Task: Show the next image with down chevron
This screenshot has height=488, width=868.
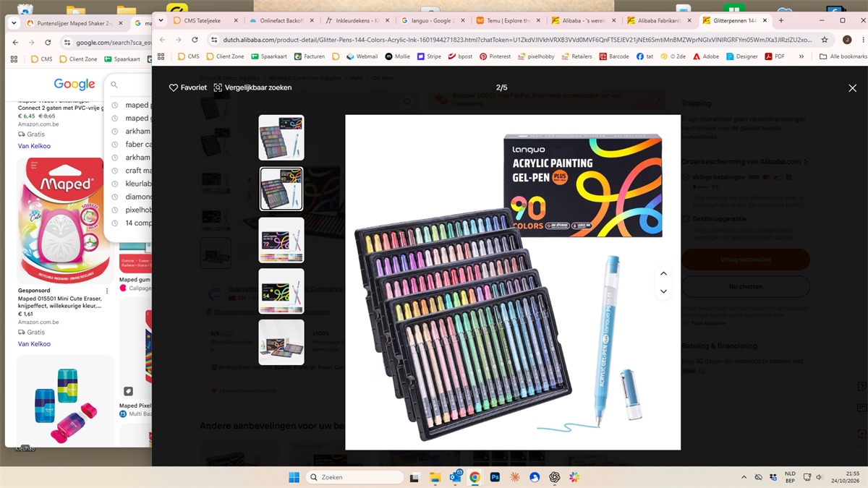Action: pyautogui.click(x=663, y=291)
